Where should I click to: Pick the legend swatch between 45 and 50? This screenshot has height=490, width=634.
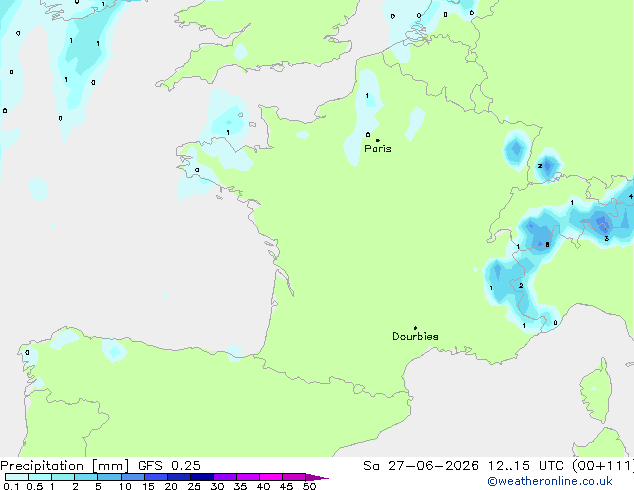pyautogui.click(x=294, y=477)
